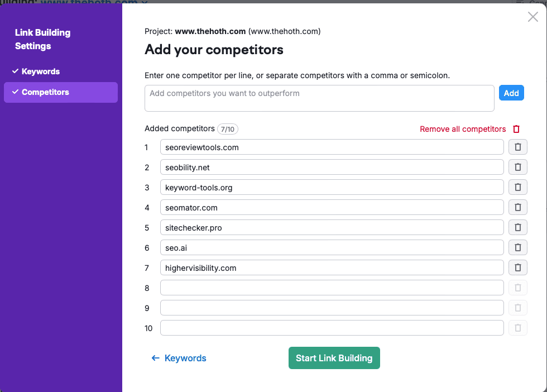The height and width of the screenshot is (392, 547).
Task: Edit the highervisibility.com input field
Action: [332, 267]
